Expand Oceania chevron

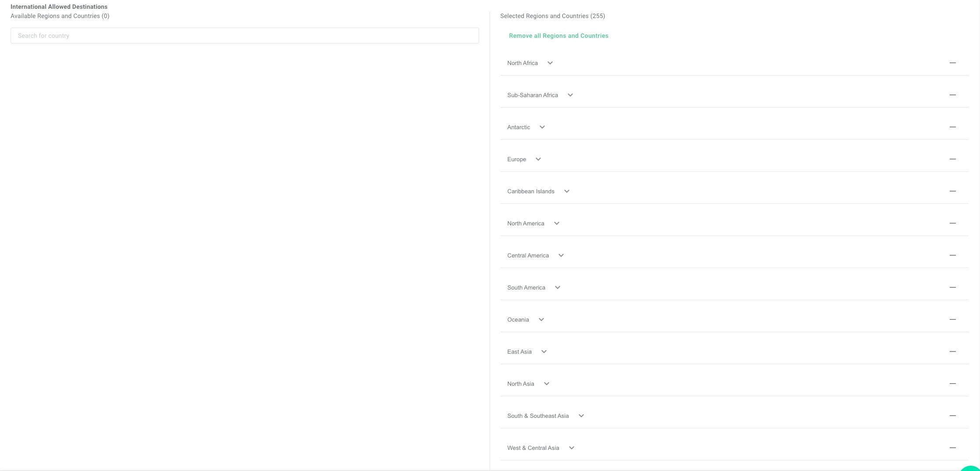[541, 319]
